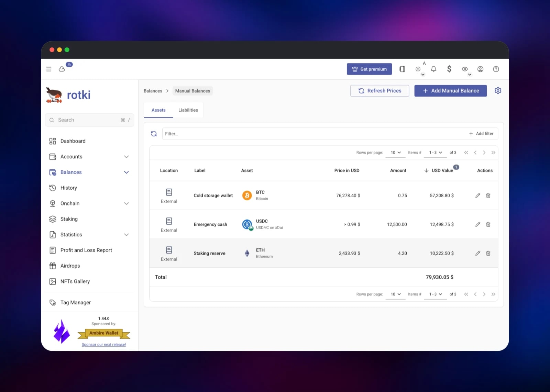Go to last page, top pagination
This screenshot has width=550, height=392.
tap(493, 153)
